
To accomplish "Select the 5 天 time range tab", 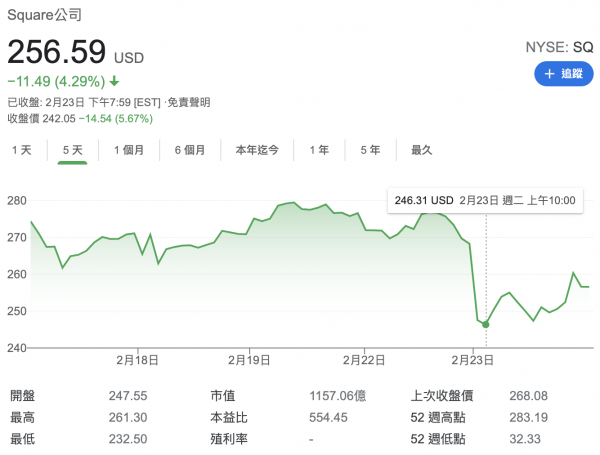I will (73, 150).
